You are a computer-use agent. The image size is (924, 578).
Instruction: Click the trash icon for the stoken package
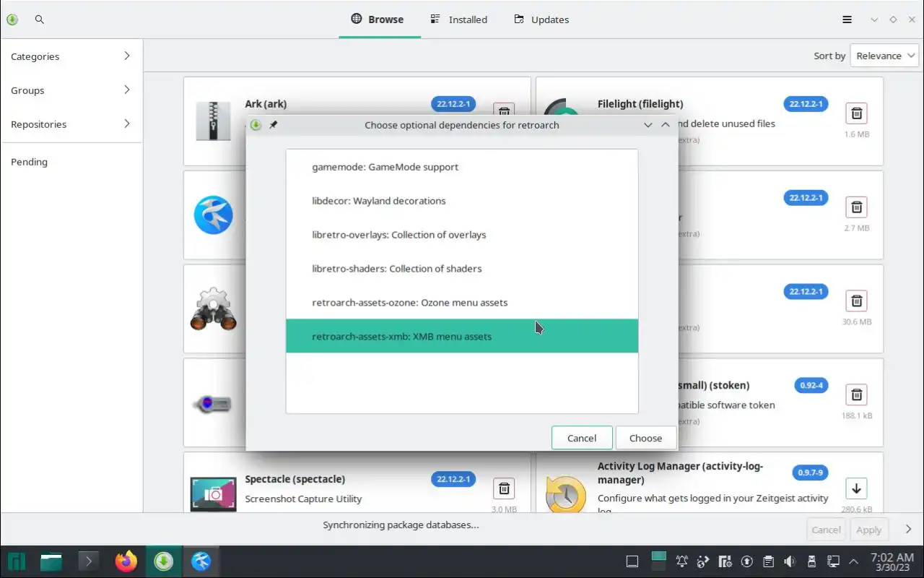[856, 395]
